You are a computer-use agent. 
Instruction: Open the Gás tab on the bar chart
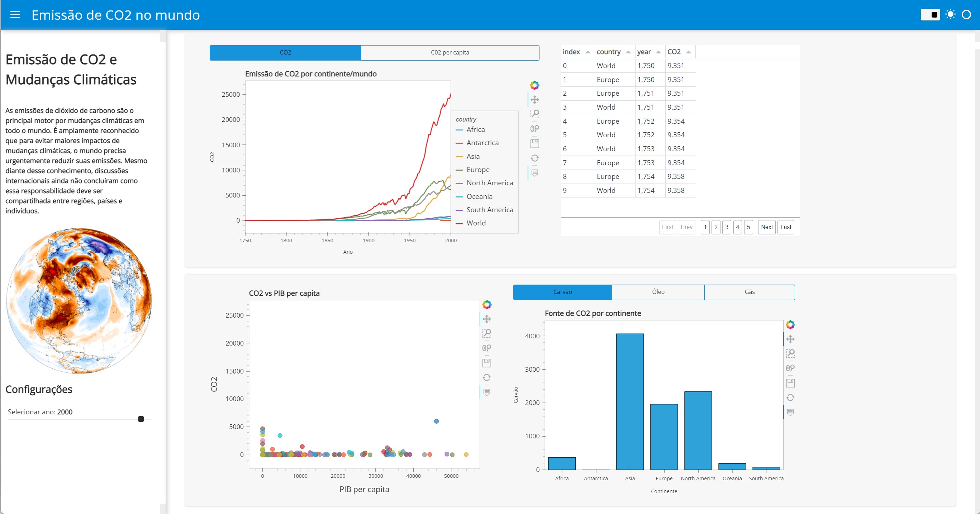(750, 292)
